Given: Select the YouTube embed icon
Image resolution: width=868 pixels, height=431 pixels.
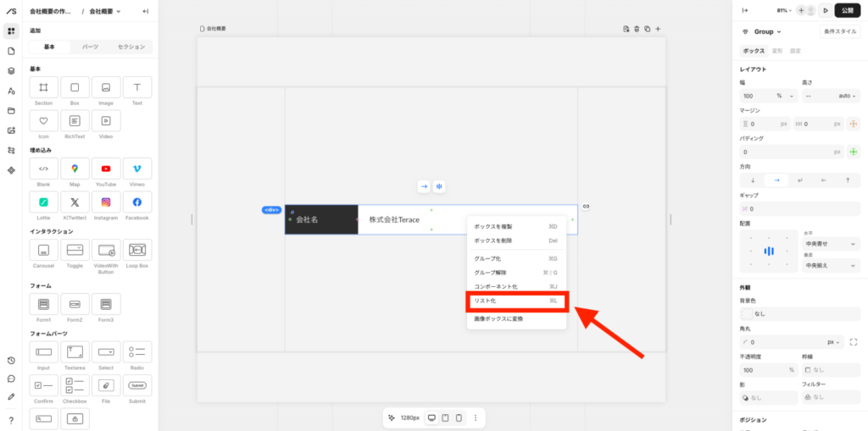Looking at the screenshot, I should click(106, 169).
